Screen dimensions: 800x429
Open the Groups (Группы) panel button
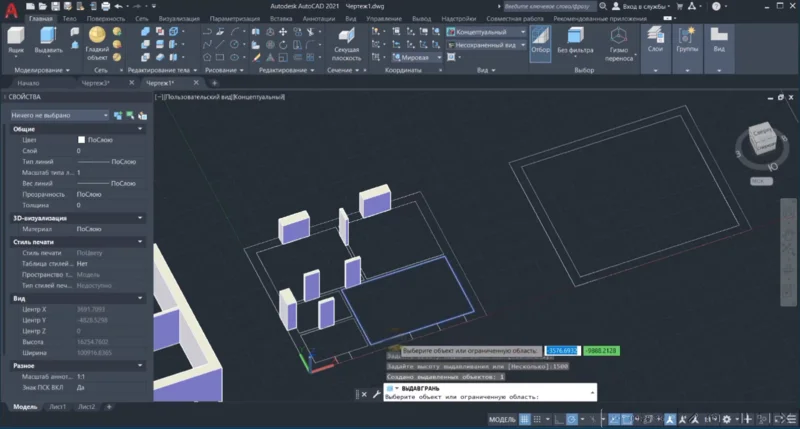[x=688, y=40]
